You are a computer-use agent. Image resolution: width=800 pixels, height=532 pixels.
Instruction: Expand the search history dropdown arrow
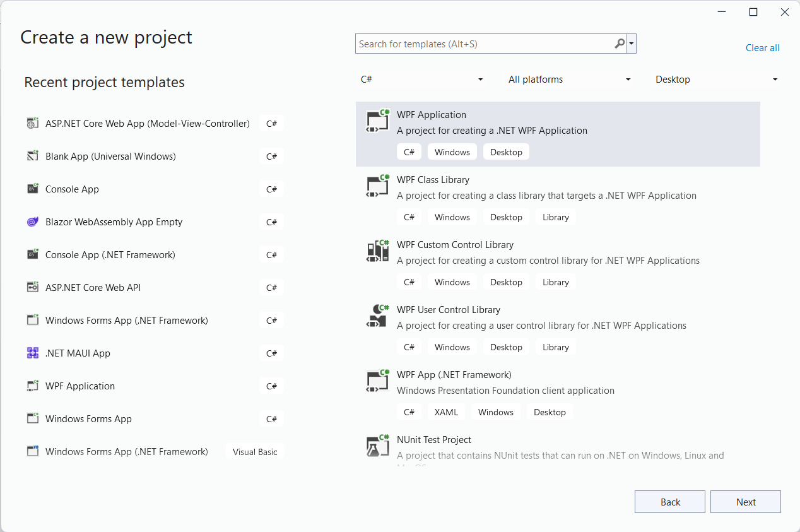coord(632,44)
